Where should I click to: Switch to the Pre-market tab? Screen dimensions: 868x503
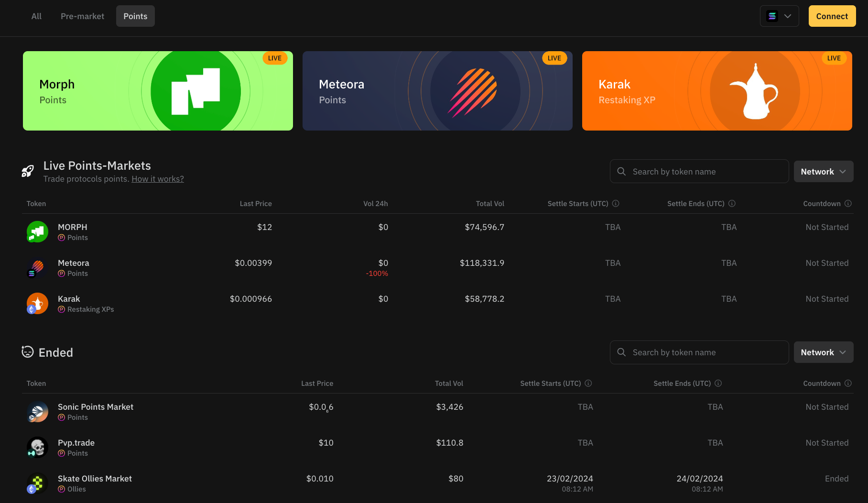point(82,16)
